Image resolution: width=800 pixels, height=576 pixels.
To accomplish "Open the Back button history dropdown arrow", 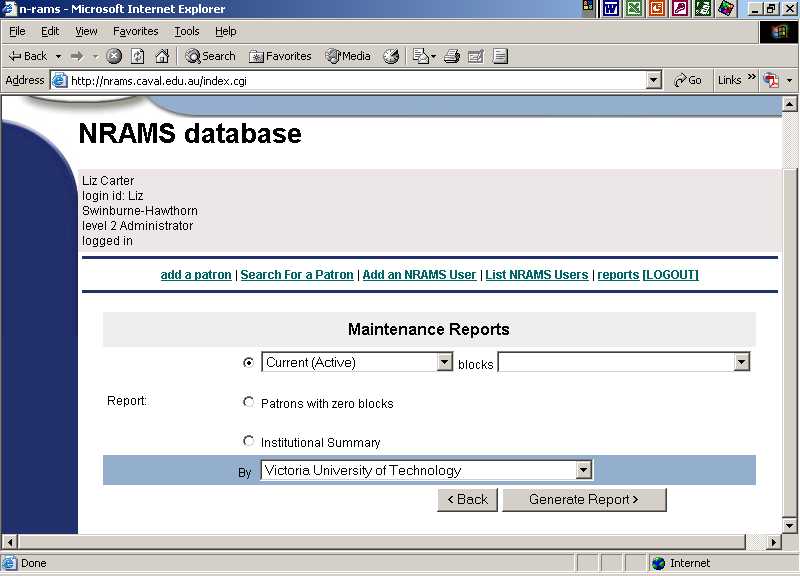I will pos(58,56).
